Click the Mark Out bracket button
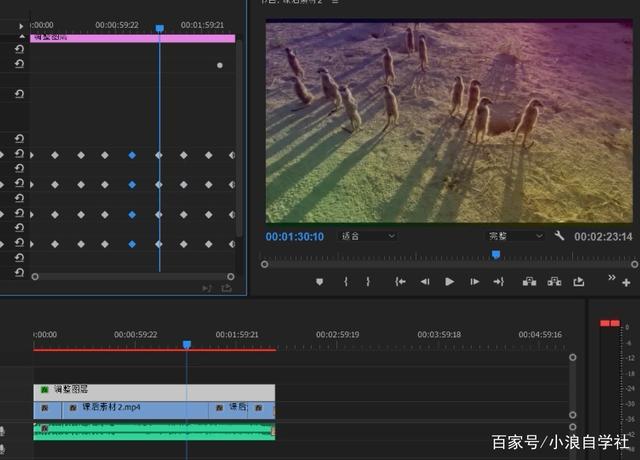This screenshot has width=640, height=460. 368,282
